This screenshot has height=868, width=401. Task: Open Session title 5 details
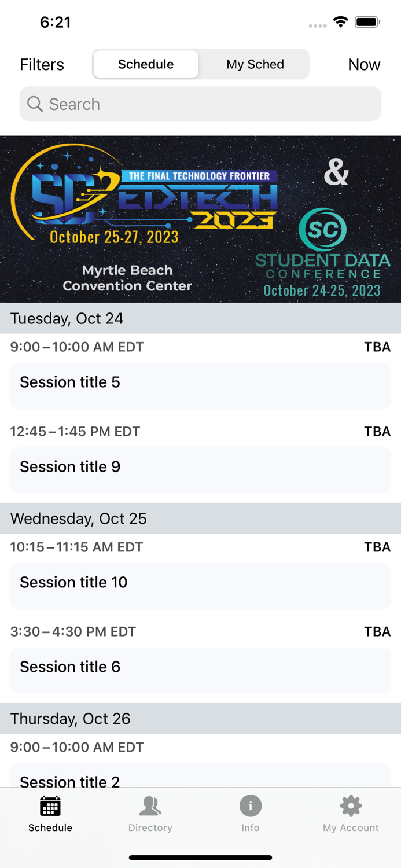pyautogui.click(x=200, y=385)
